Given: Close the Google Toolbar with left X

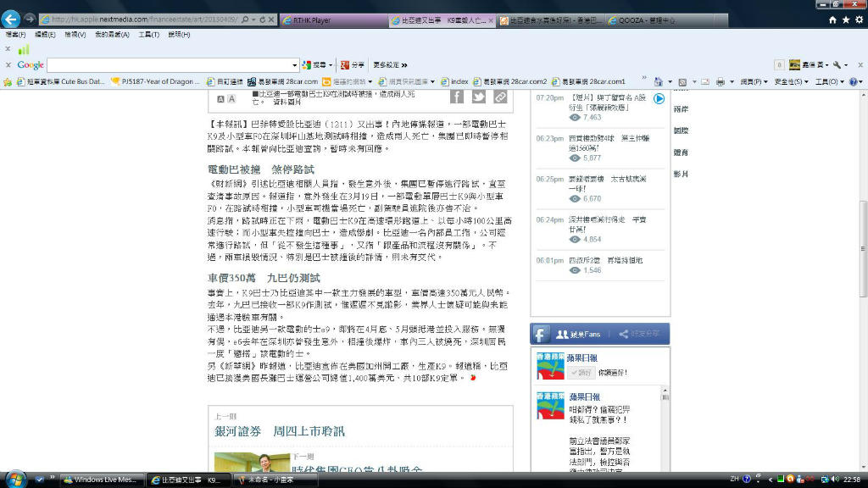Looking at the screenshot, I should (8, 64).
